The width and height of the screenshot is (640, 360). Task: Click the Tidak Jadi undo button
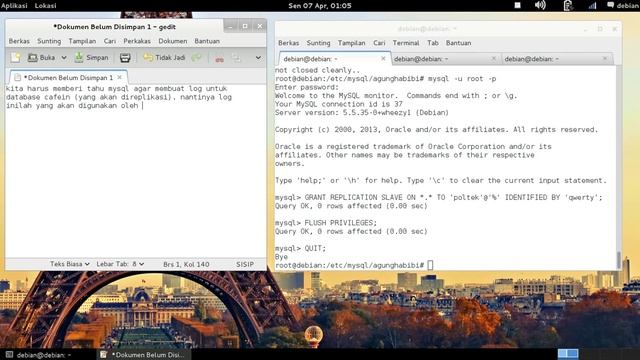coord(164,58)
